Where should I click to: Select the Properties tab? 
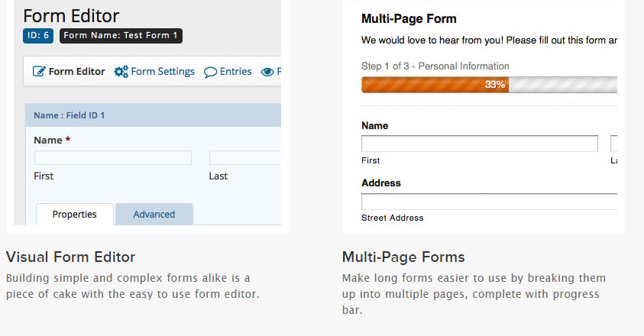[75, 214]
